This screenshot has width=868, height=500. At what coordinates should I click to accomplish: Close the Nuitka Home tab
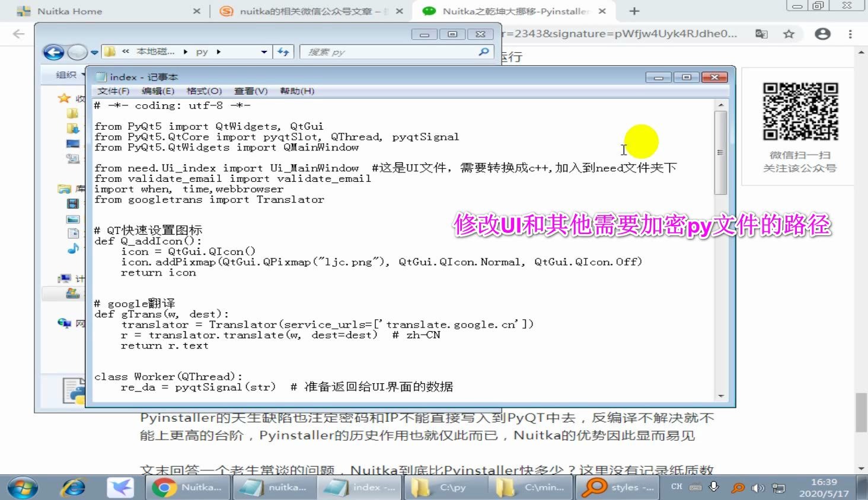click(197, 11)
